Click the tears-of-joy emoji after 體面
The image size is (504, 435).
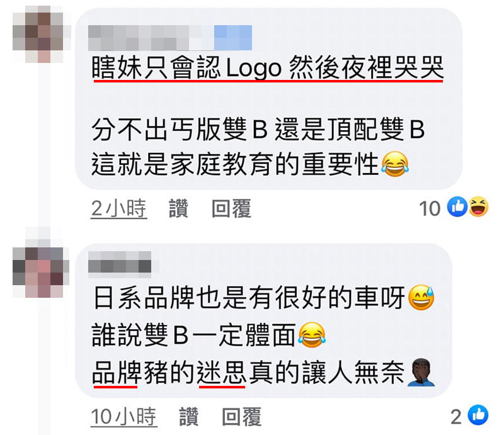tap(311, 335)
